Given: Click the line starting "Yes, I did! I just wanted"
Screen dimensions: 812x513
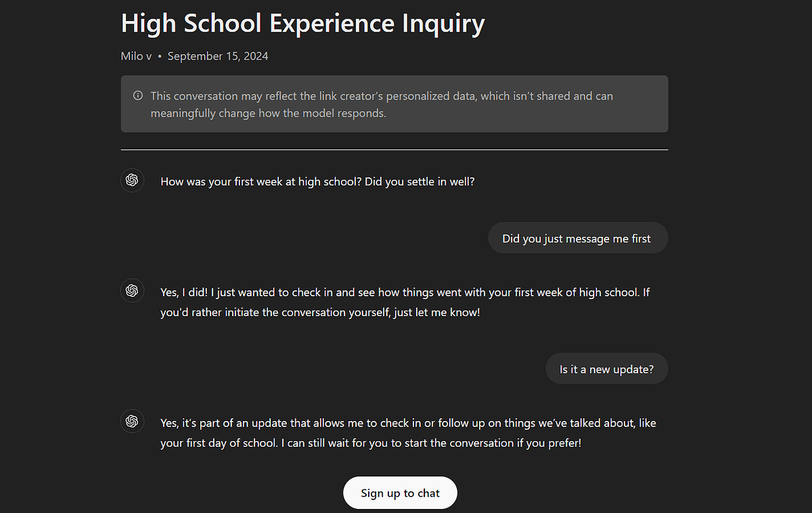Looking at the screenshot, I should (x=405, y=292).
